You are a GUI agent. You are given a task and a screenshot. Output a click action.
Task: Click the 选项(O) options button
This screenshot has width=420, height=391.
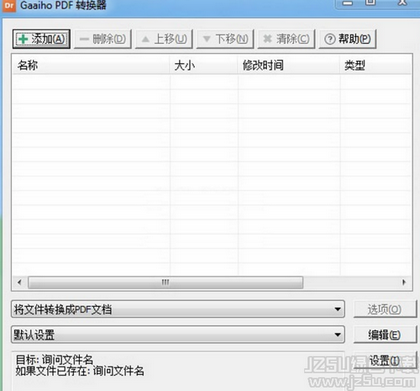385,309
